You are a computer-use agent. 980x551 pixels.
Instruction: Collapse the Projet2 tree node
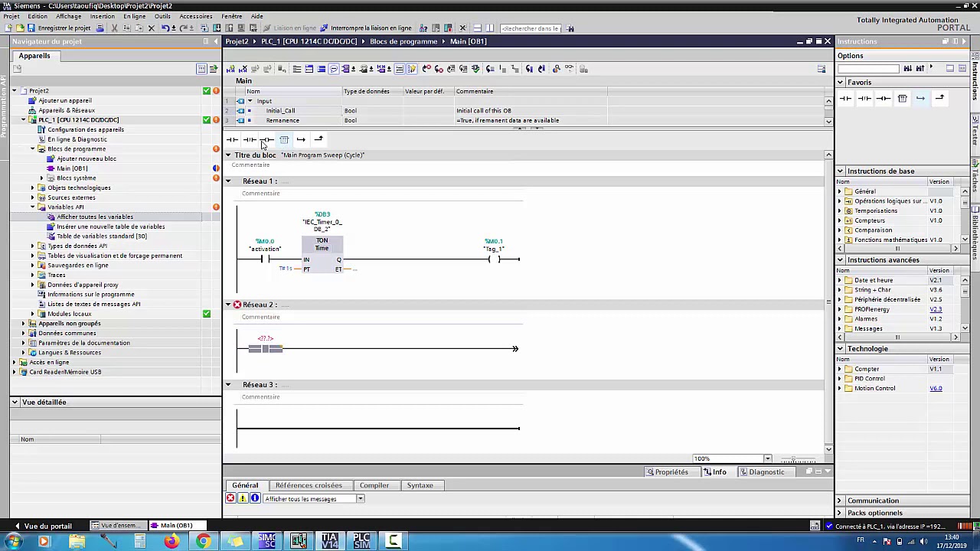tap(15, 91)
